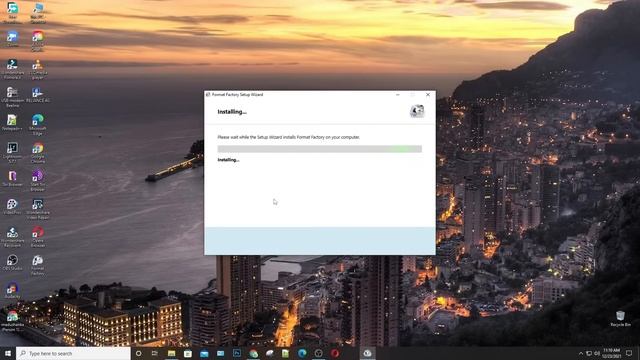Screen dimensions: 640x360
Task: Open the OBS Studio desktop shortcut
Action: [x=12, y=262]
